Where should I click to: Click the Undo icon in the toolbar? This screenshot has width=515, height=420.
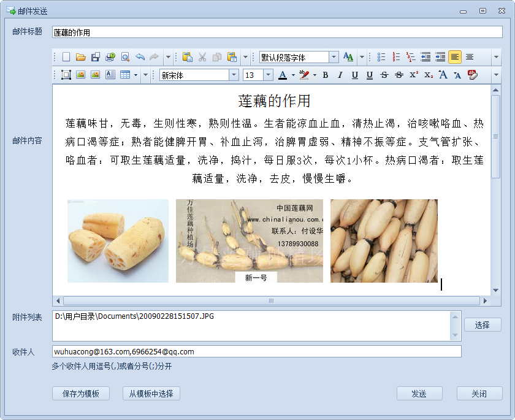[139, 57]
